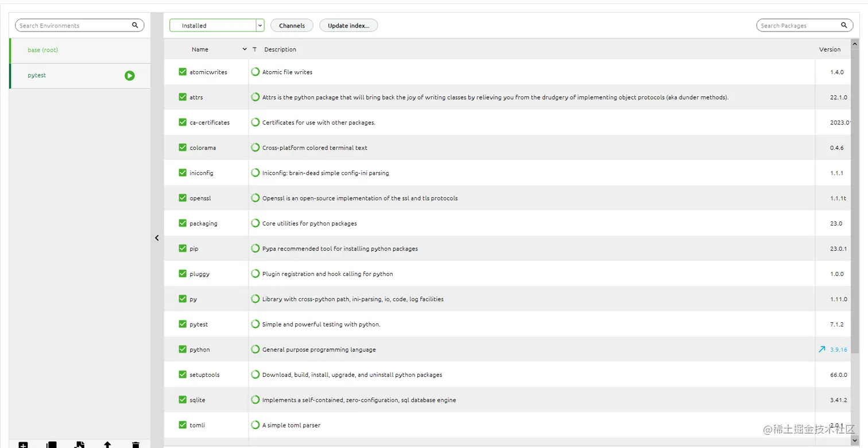
Task: Remove the environment with the trash icon
Action: tap(135, 445)
